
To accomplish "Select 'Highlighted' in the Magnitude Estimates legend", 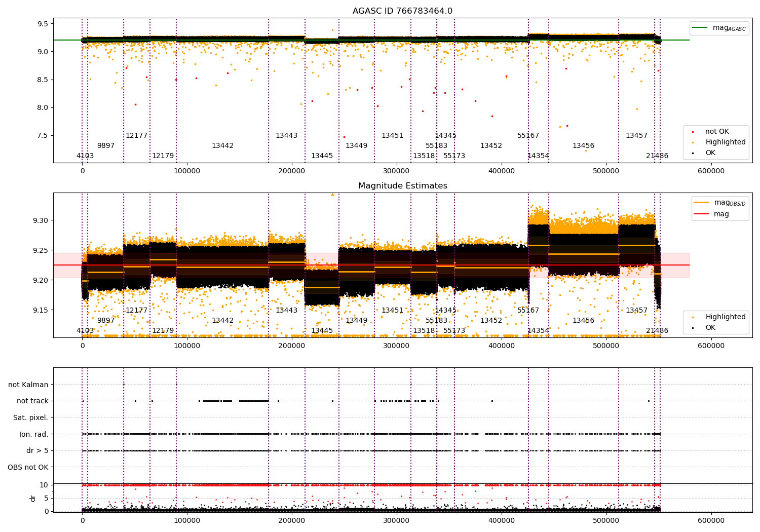I will click(x=726, y=317).
